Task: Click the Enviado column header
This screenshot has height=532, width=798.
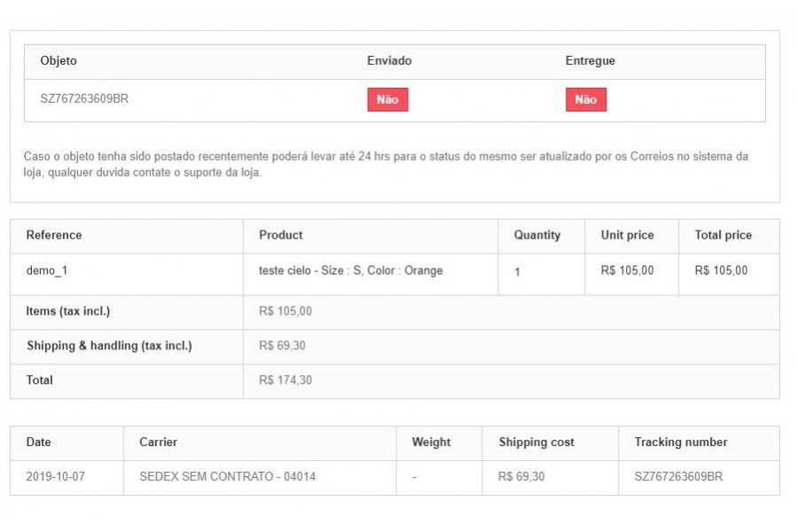Action: pyautogui.click(x=389, y=60)
